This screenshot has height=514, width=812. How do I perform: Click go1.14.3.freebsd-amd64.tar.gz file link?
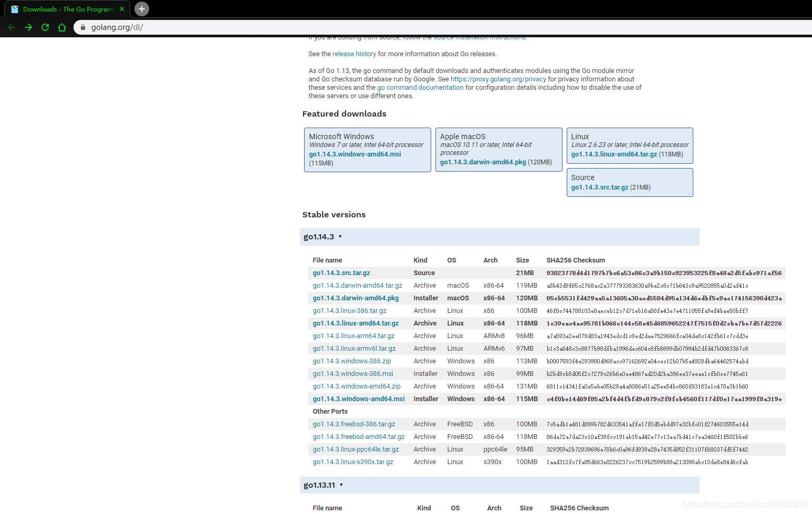(359, 437)
